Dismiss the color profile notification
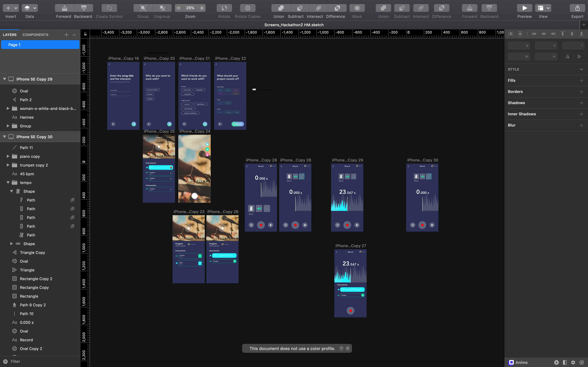This screenshot has width=588, height=367. pos(348,348)
